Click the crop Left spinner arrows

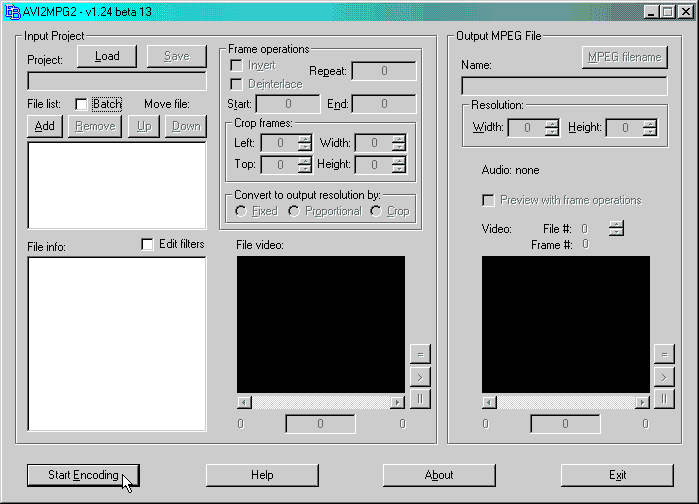click(x=305, y=143)
